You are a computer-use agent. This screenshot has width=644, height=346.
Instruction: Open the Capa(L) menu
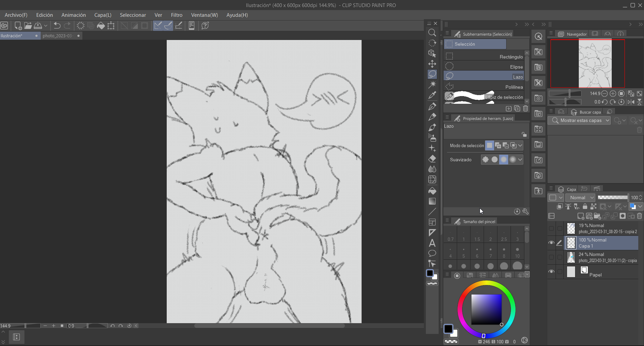[x=103, y=15]
